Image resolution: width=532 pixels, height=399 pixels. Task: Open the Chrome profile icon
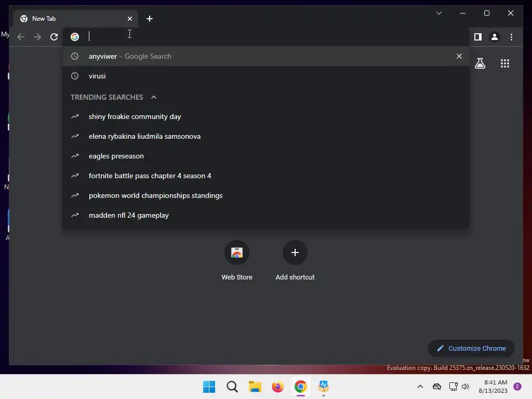495,37
